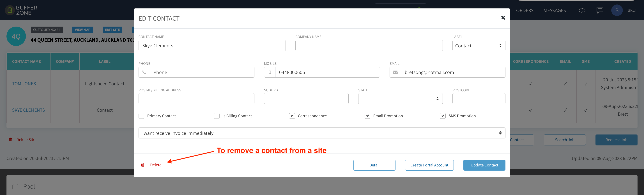Click the Email address field
The image size is (644, 195).
click(453, 72)
